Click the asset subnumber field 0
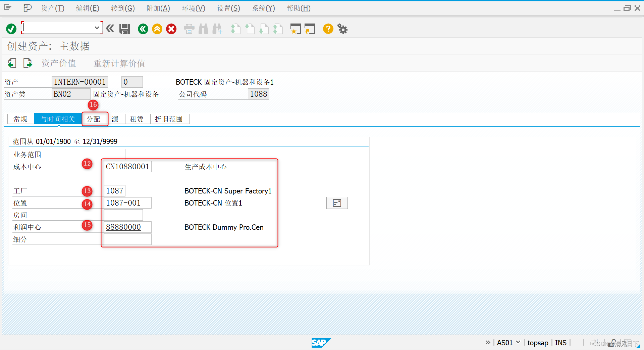This screenshot has width=644, height=350. click(132, 82)
